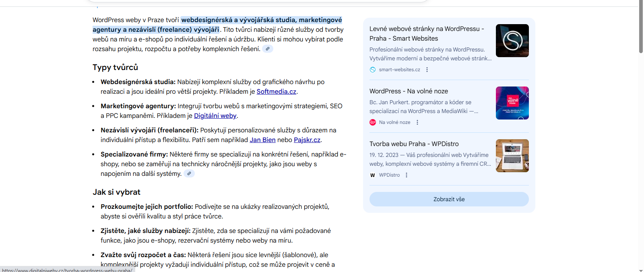Open 'WordPress - Na volné noze' result
The width and height of the screenshot is (644, 272).
point(409,91)
